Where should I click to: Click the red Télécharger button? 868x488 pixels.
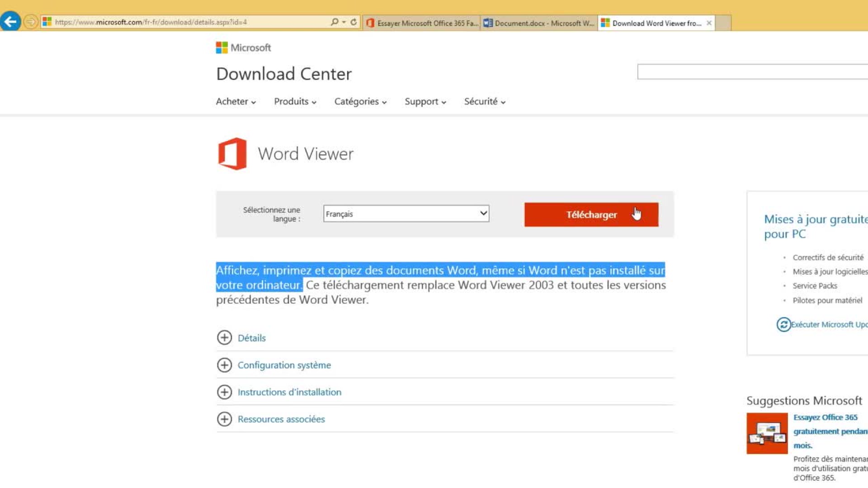click(591, 215)
